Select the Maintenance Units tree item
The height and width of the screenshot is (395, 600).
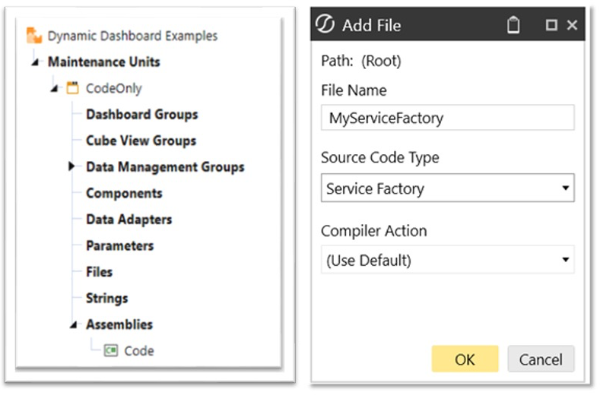pyautogui.click(x=104, y=62)
